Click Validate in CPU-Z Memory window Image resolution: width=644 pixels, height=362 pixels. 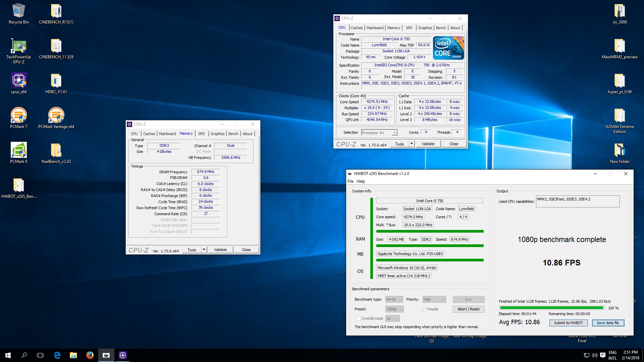tap(220, 250)
